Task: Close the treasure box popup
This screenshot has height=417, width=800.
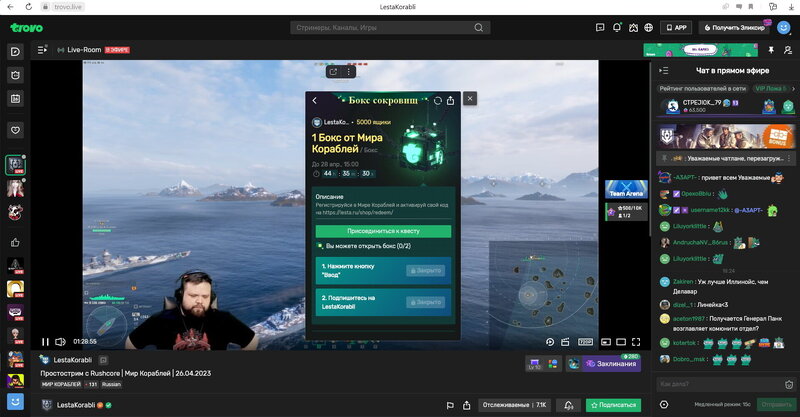Action: [470, 98]
